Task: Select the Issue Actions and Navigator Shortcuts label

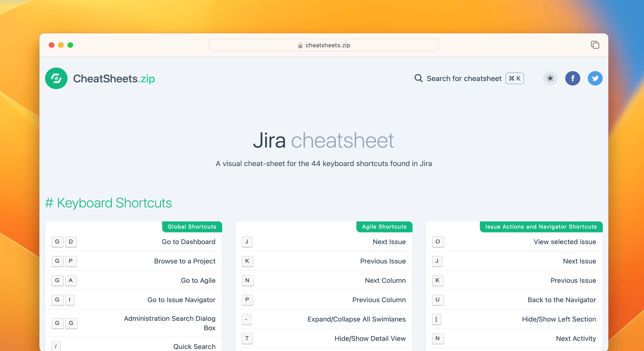Action: tap(541, 227)
